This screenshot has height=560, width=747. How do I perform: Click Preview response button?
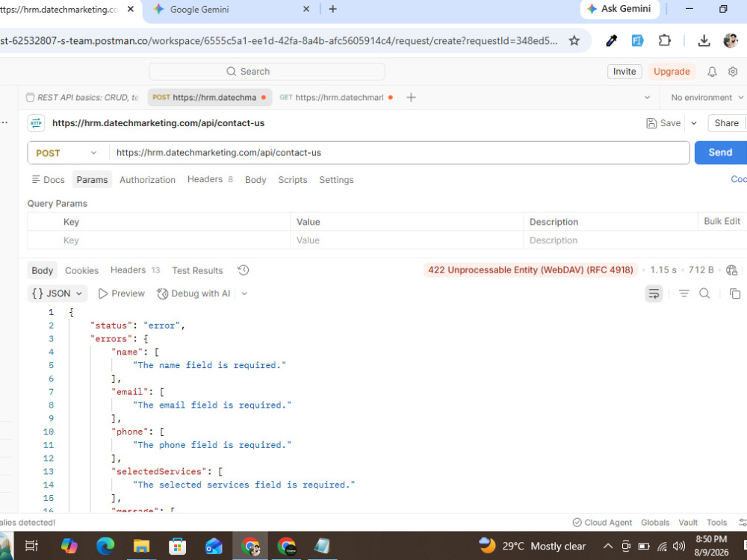click(x=122, y=293)
